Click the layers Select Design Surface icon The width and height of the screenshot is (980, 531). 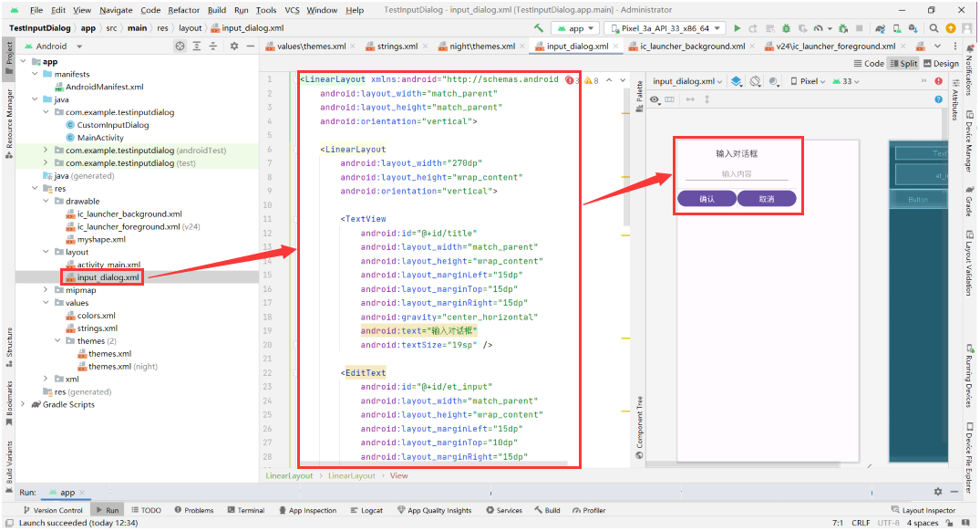point(737,81)
